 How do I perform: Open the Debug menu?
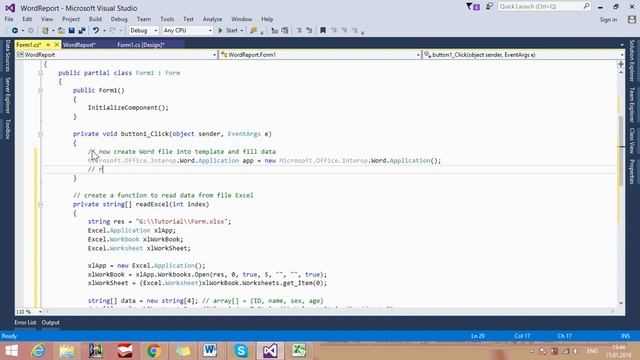tap(119, 19)
